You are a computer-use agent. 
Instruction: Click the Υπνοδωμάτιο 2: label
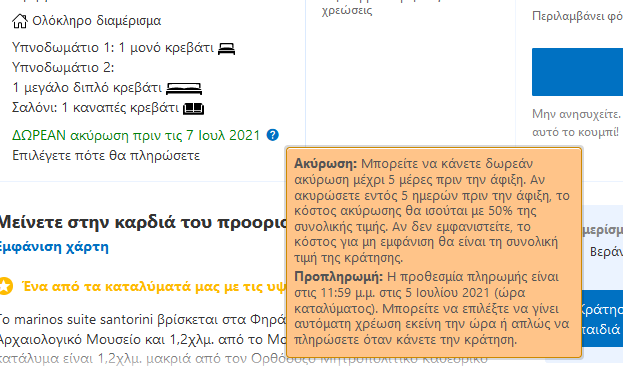coord(63,68)
